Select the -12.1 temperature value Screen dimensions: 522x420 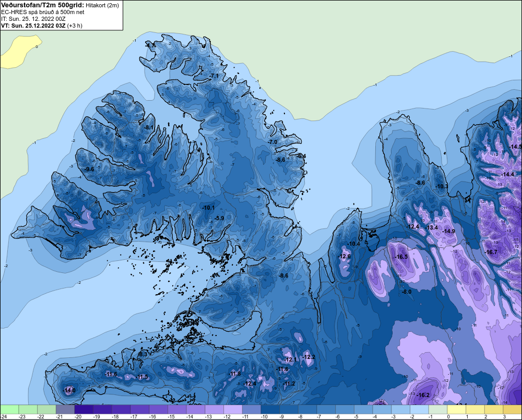(290, 359)
